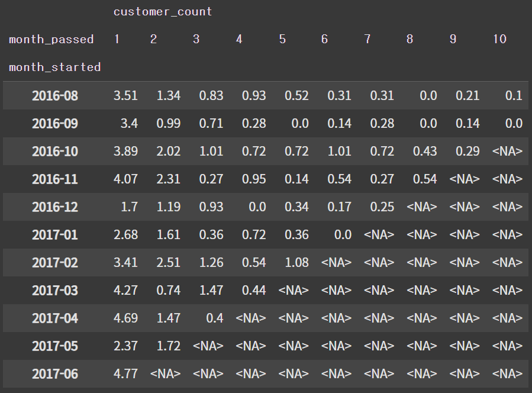Select column header 2 under month_passed

(153, 40)
